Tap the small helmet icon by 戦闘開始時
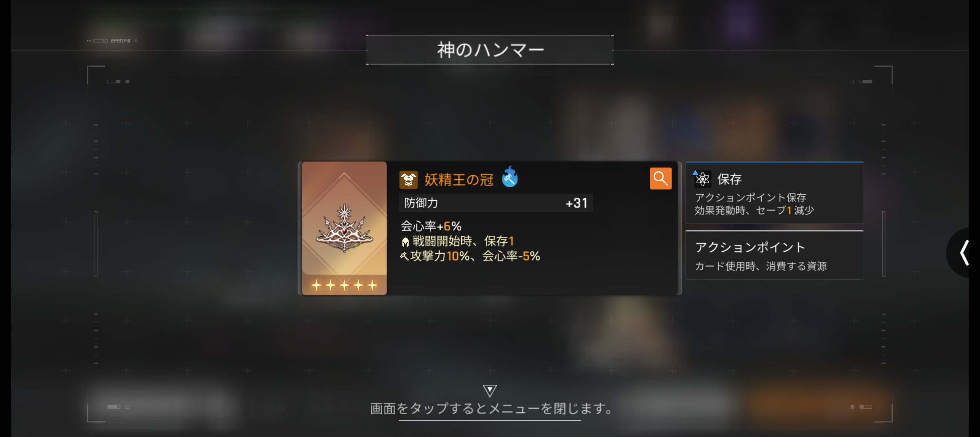 click(x=406, y=242)
